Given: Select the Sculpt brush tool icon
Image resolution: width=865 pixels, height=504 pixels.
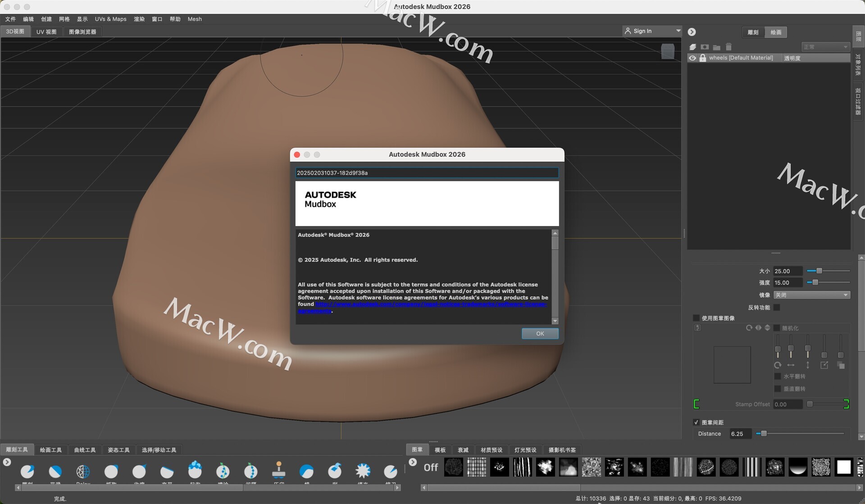Looking at the screenshot, I should (27, 471).
